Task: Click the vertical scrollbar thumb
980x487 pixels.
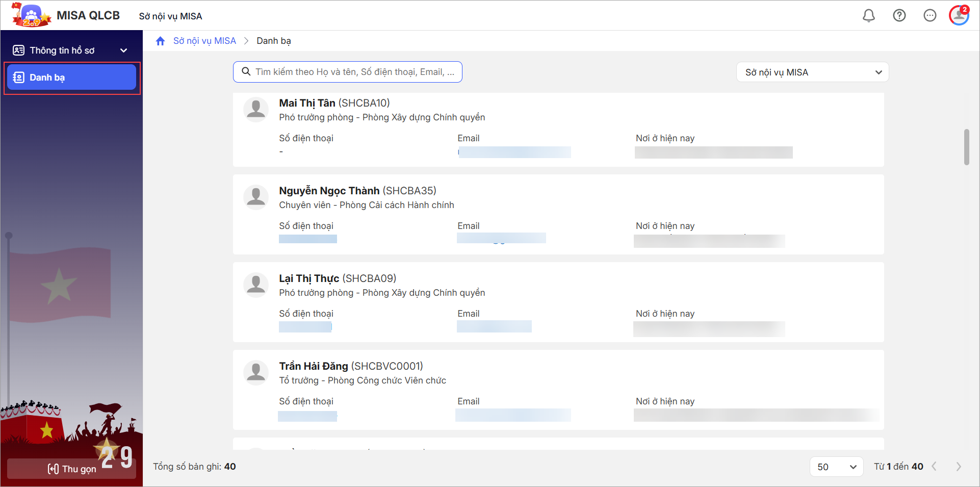Action: coord(966,147)
